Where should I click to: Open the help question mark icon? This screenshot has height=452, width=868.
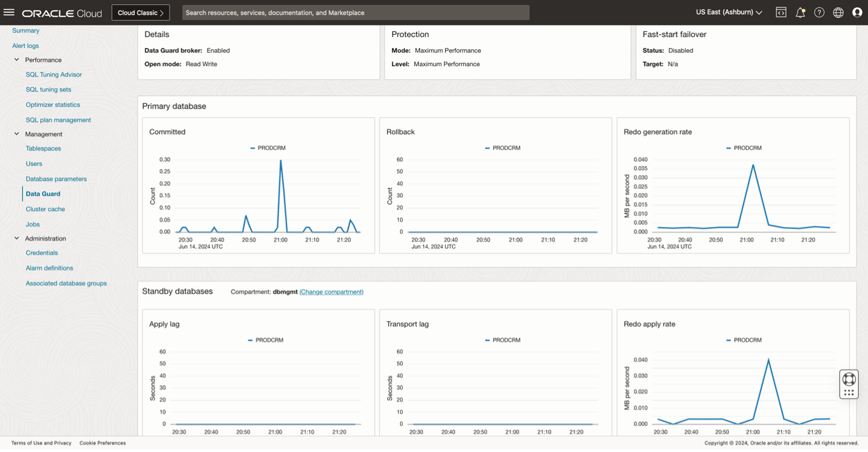[819, 12]
